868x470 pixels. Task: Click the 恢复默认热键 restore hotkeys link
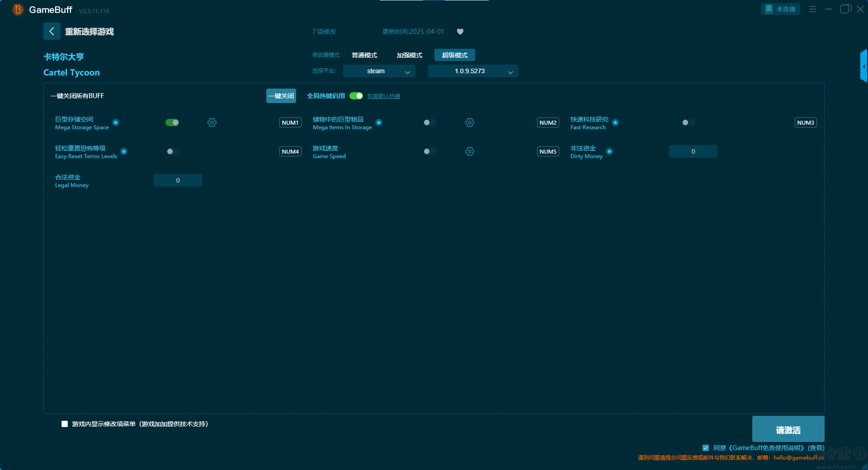[383, 96]
